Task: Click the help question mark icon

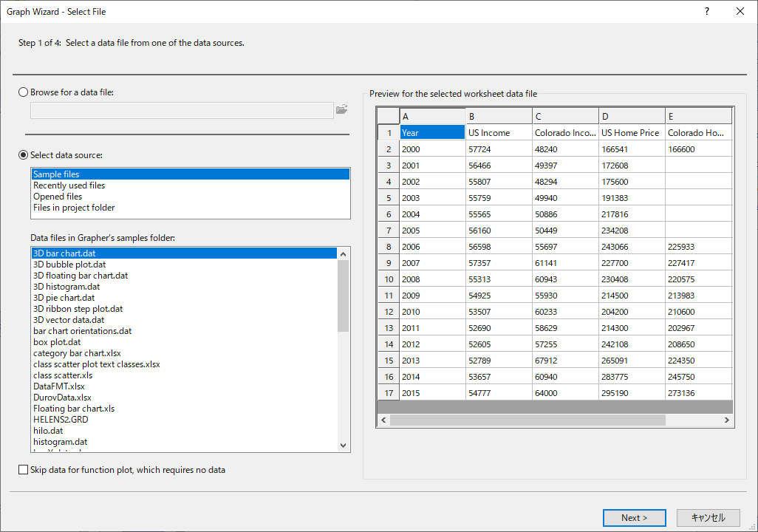Action: (707, 11)
